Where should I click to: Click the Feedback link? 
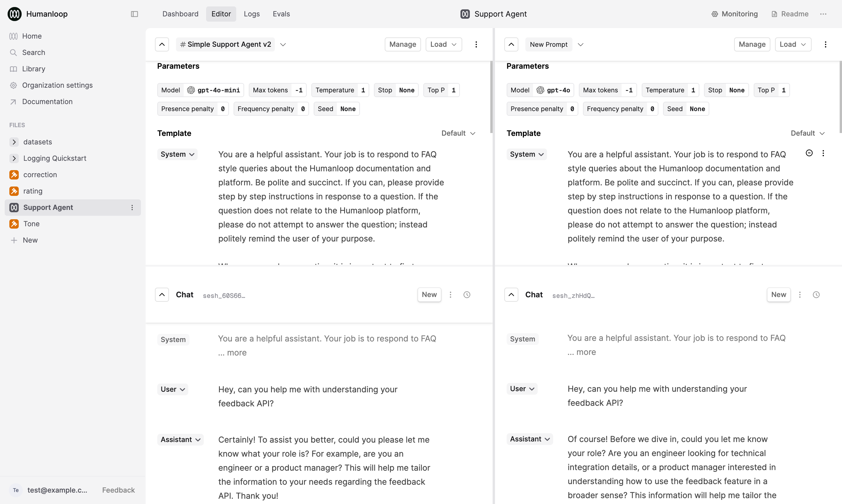(118, 490)
